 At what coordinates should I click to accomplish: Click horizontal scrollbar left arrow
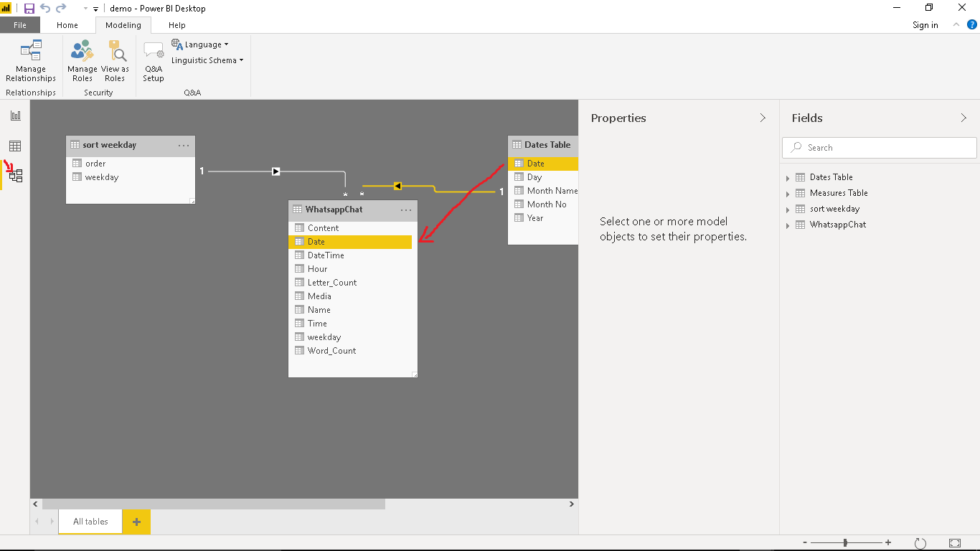click(x=36, y=504)
